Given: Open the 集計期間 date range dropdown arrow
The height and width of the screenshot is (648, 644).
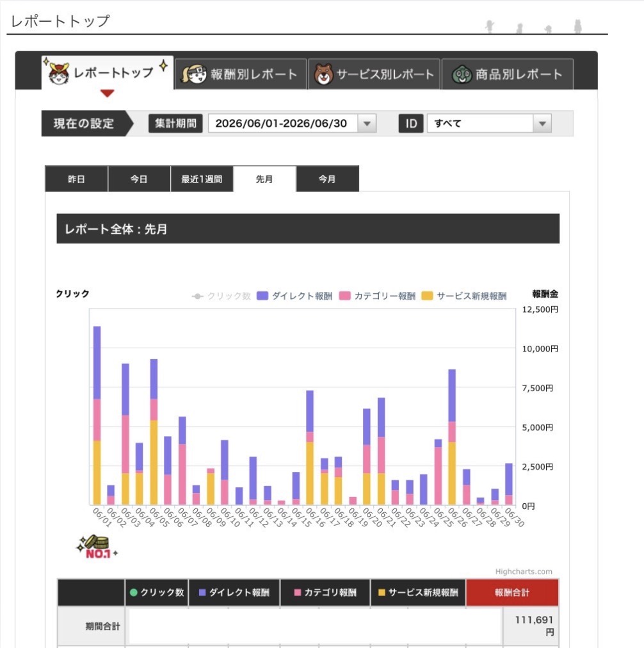Looking at the screenshot, I should [367, 124].
